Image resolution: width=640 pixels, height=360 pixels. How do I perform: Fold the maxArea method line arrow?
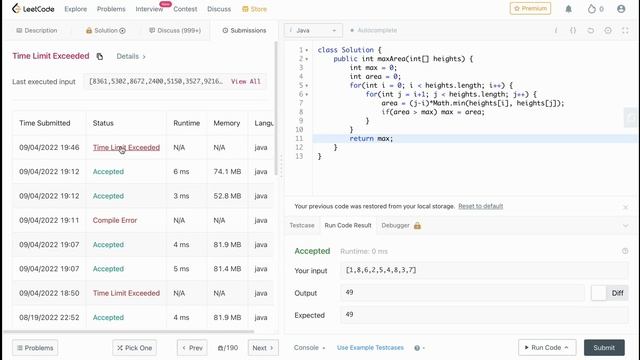coord(307,59)
